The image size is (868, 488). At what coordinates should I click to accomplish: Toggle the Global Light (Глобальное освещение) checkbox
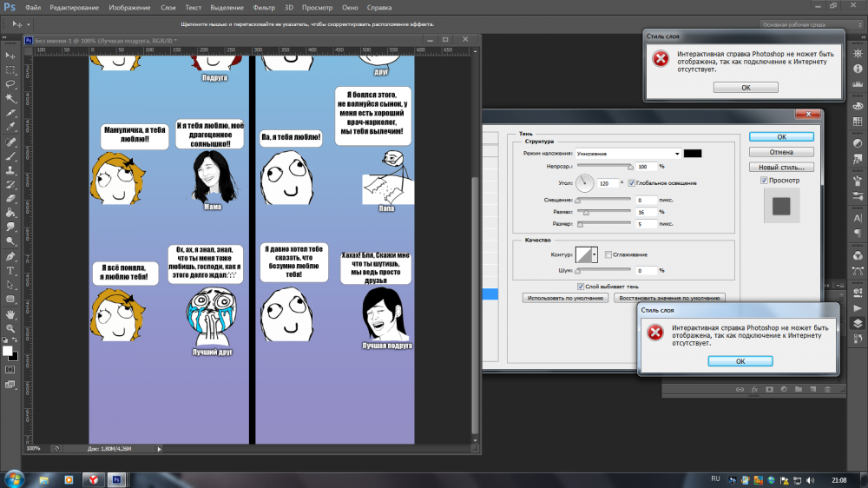632,183
